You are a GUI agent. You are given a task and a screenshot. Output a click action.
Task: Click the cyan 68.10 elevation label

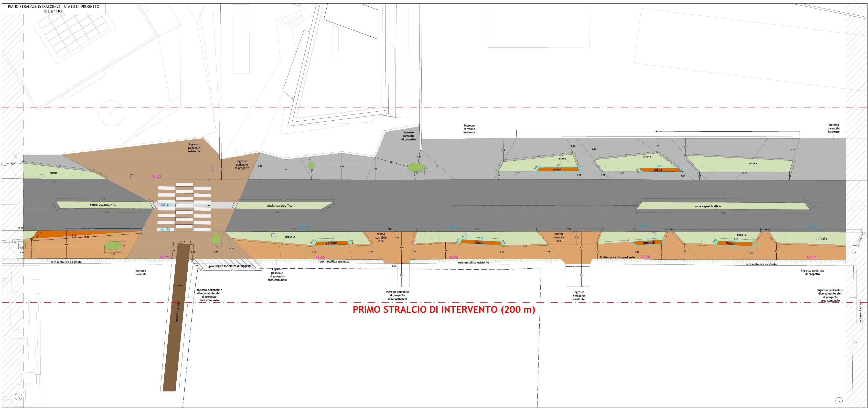(165, 205)
